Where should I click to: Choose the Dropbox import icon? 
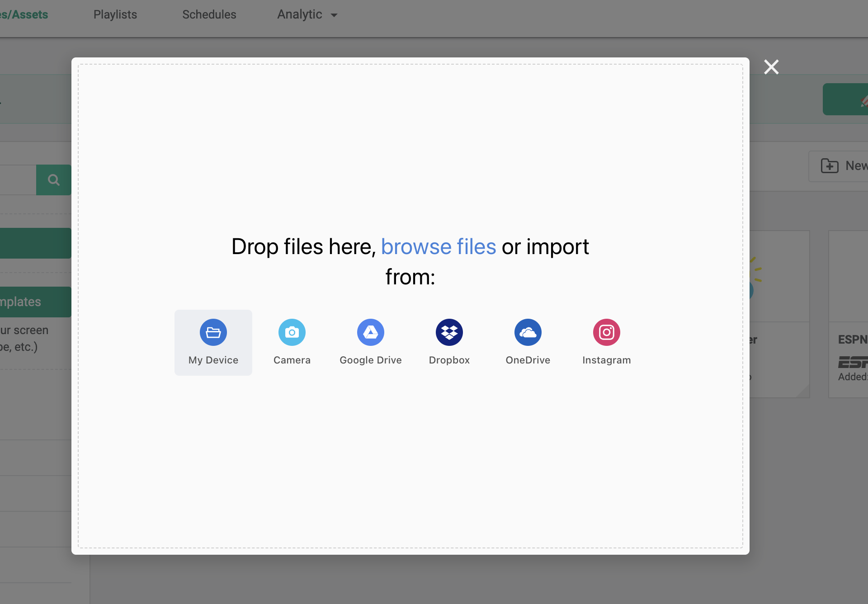(449, 333)
